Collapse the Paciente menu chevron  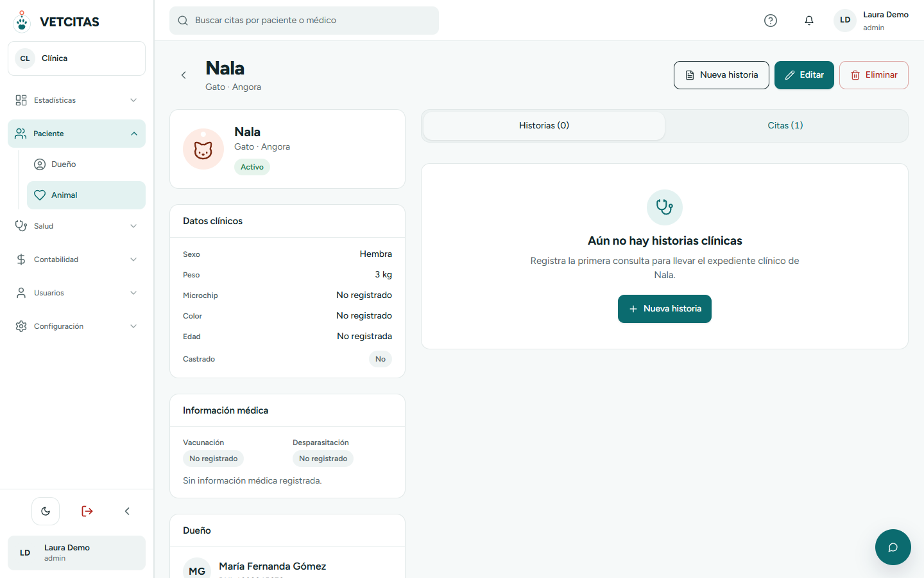(134, 134)
